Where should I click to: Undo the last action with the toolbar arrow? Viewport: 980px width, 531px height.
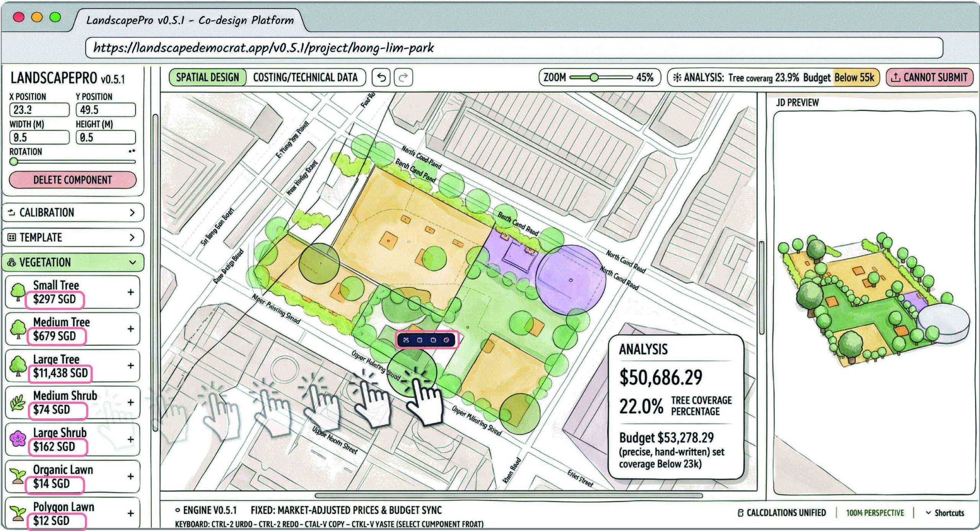point(381,77)
